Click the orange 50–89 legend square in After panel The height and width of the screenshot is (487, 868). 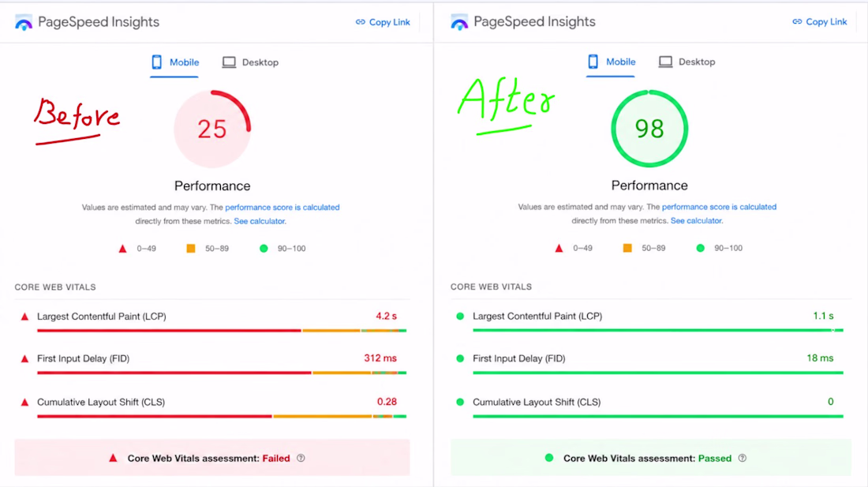[627, 248]
